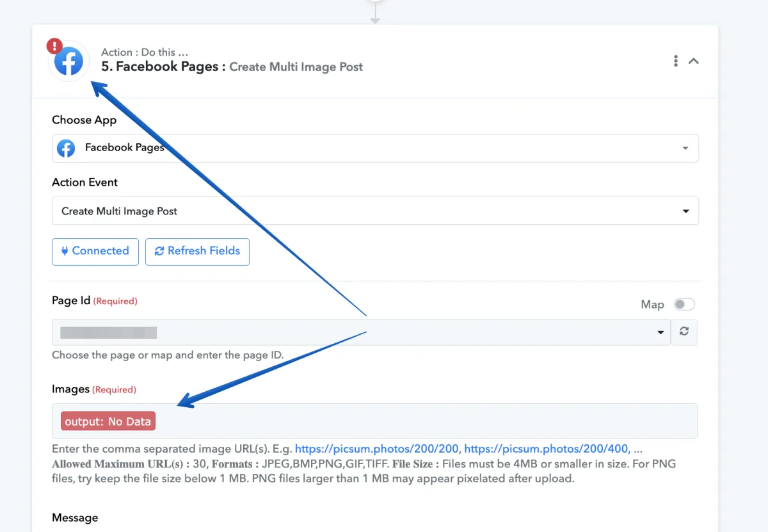Click the 'output: No Data' tag
The height and width of the screenshot is (532, 768).
(108, 421)
